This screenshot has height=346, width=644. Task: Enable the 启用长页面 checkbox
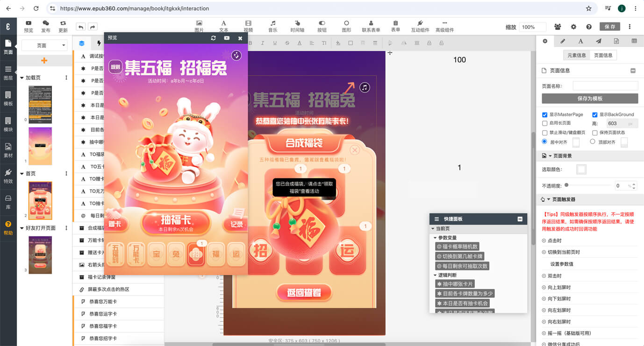coord(544,124)
